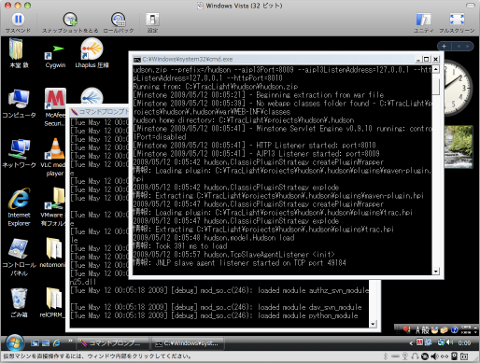This screenshot has height=363, width=480.
Task: Click McAfee red M tray icon
Action: [x=420, y=342]
